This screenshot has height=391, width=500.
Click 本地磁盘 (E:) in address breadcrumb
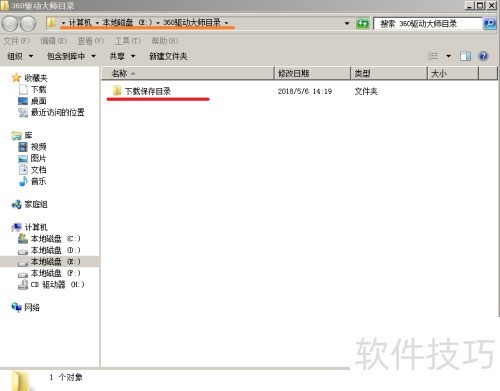tap(127, 23)
